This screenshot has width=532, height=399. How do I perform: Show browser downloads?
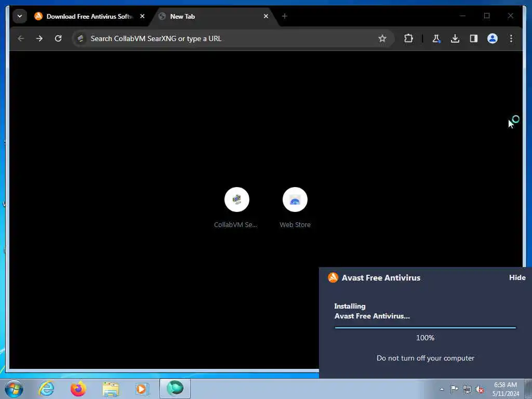click(x=455, y=38)
